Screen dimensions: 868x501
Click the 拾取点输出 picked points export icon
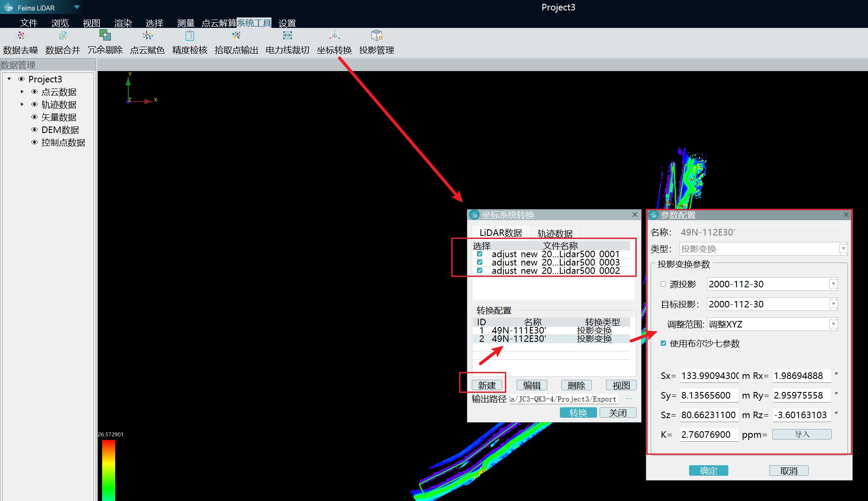pyautogui.click(x=236, y=36)
